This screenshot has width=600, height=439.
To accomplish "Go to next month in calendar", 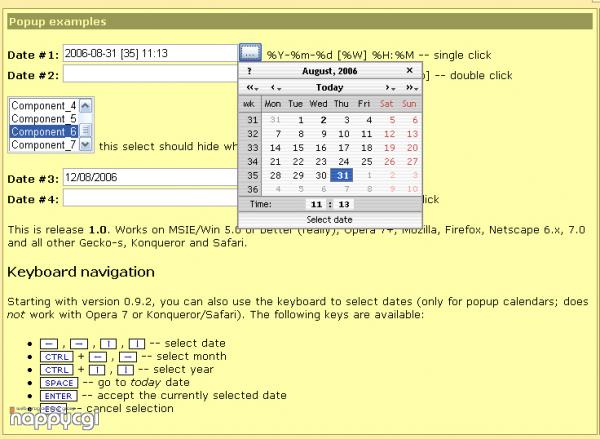I will coord(388,88).
